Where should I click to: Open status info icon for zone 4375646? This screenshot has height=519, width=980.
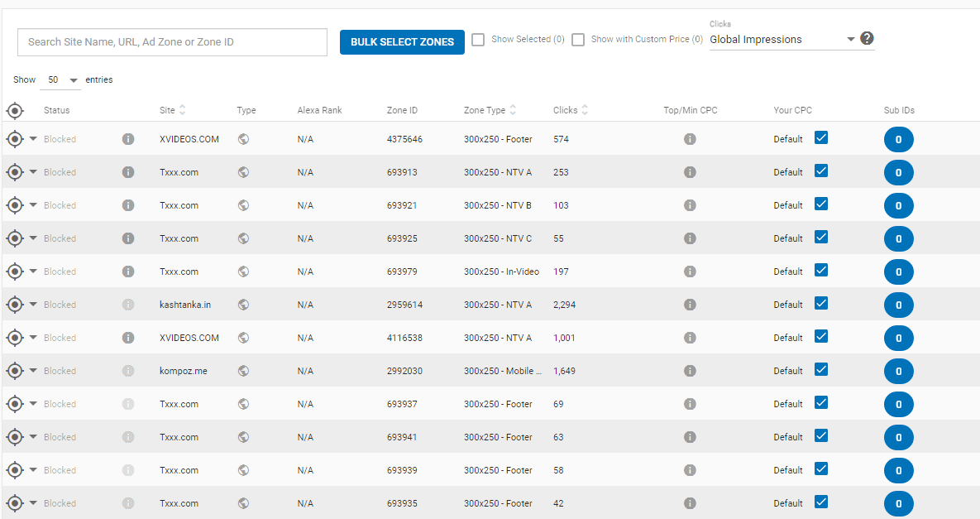tap(128, 139)
